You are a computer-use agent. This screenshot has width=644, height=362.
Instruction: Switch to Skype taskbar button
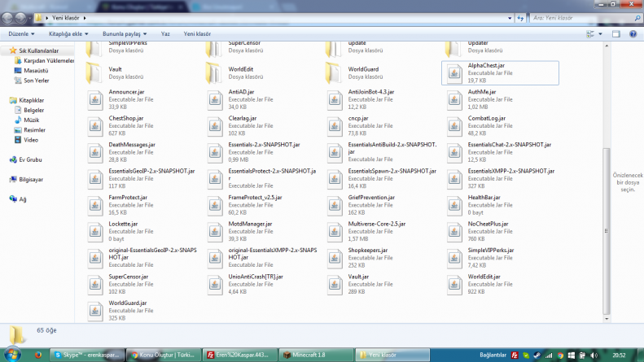coord(87,355)
